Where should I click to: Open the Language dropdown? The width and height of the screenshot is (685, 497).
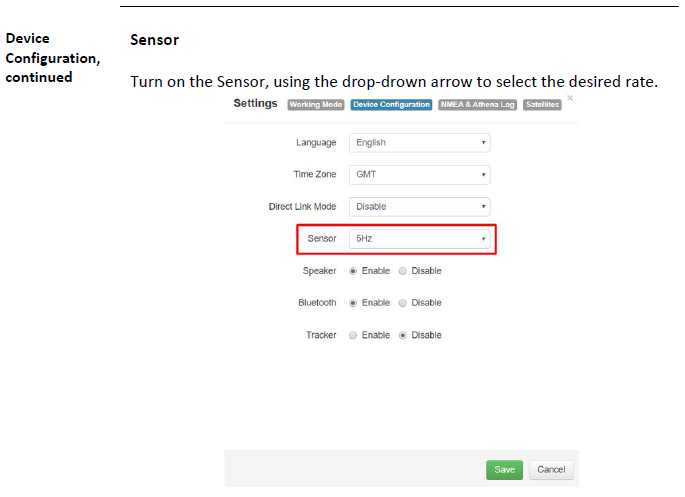pos(419,143)
